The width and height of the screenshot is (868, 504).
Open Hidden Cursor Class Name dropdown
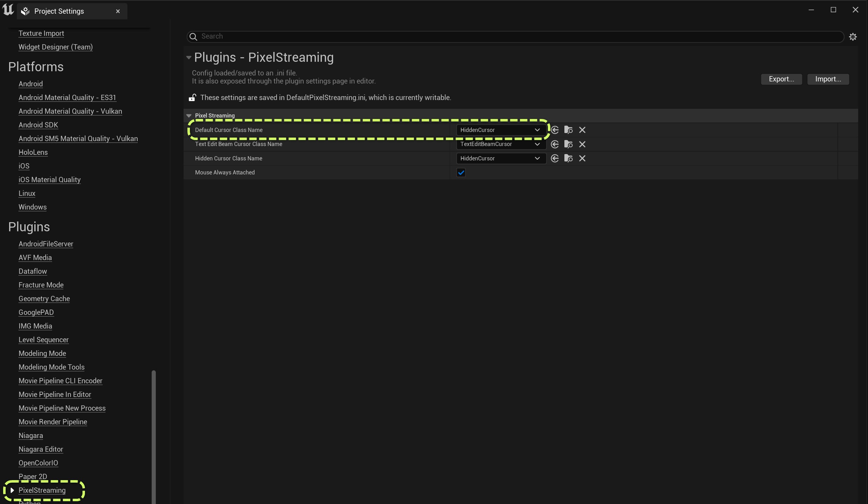(x=501, y=158)
